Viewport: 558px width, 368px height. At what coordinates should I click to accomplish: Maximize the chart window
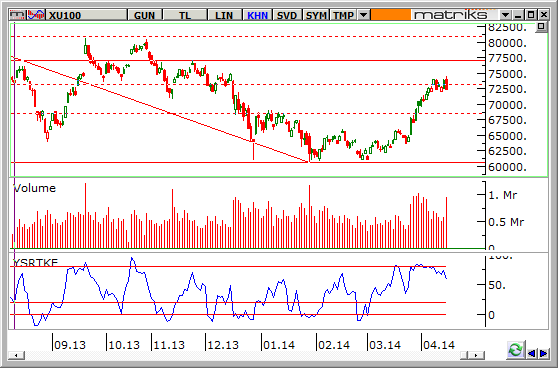(x=531, y=15)
